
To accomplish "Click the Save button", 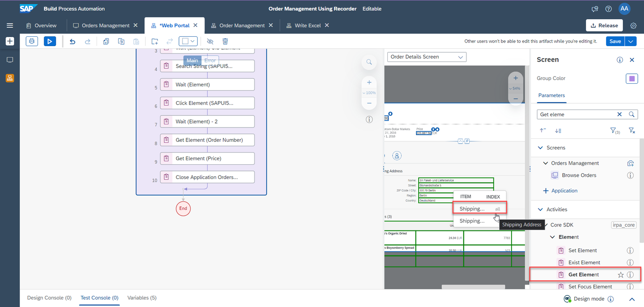I will coord(615,41).
